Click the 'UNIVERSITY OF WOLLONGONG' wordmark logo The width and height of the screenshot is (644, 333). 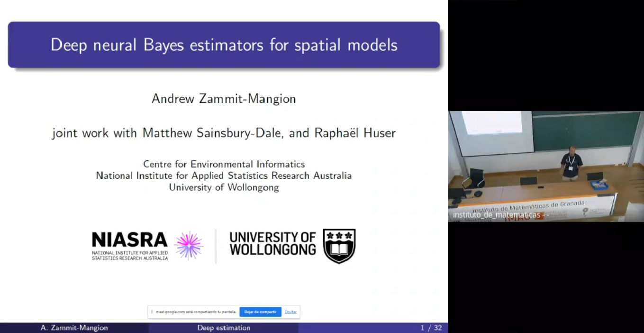click(272, 243)
